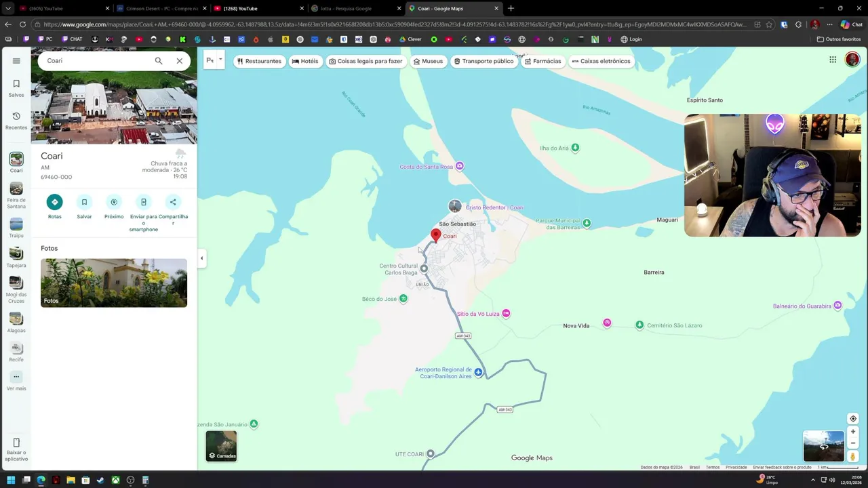
Task: Filter by Farmácias
Action: tap(542, 61)
